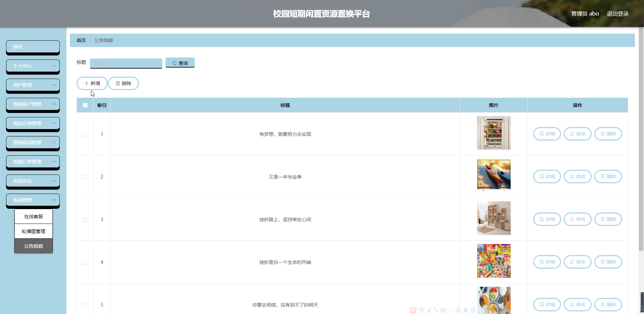Screen dimensions: 644x314
Task: Click the 索引 column header
Action: (x=102, y=105)
